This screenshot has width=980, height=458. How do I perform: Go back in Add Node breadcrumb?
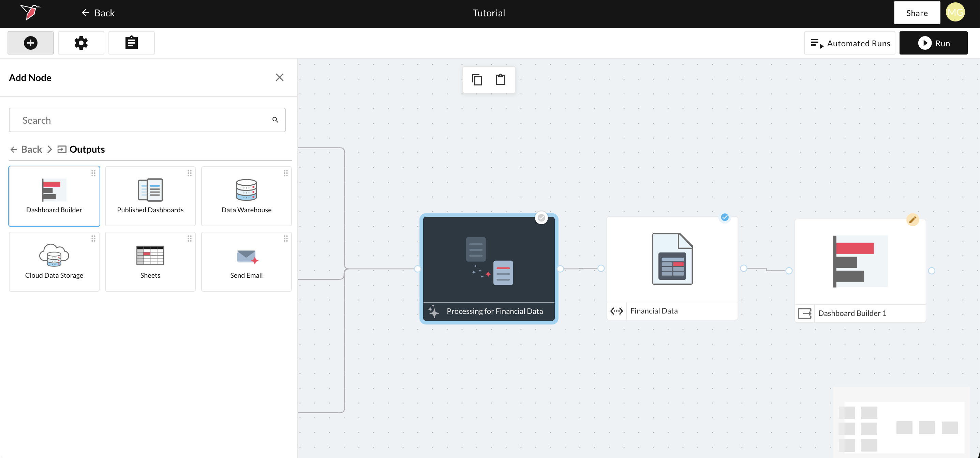[x=26, y=149]
